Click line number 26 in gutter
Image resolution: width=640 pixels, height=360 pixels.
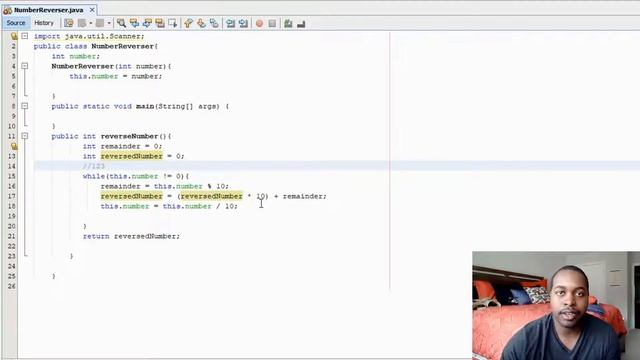(11, 286)
